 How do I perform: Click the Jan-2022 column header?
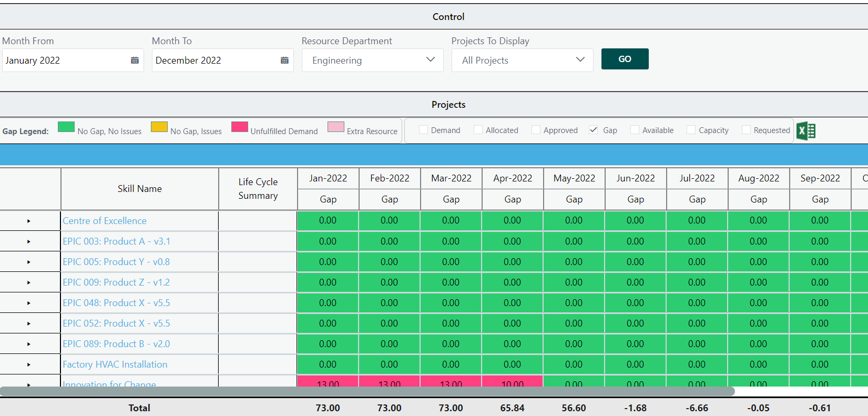(328, 178)
